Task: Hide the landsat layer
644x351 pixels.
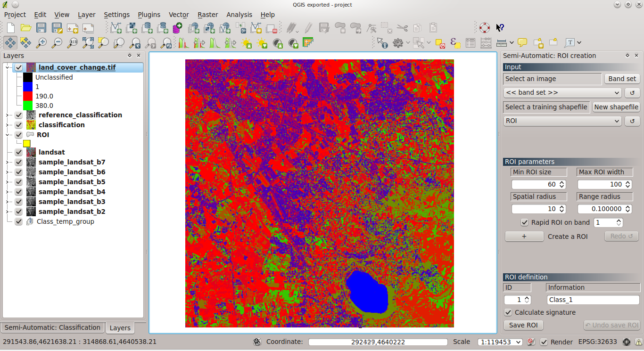Action: point(18,152)
